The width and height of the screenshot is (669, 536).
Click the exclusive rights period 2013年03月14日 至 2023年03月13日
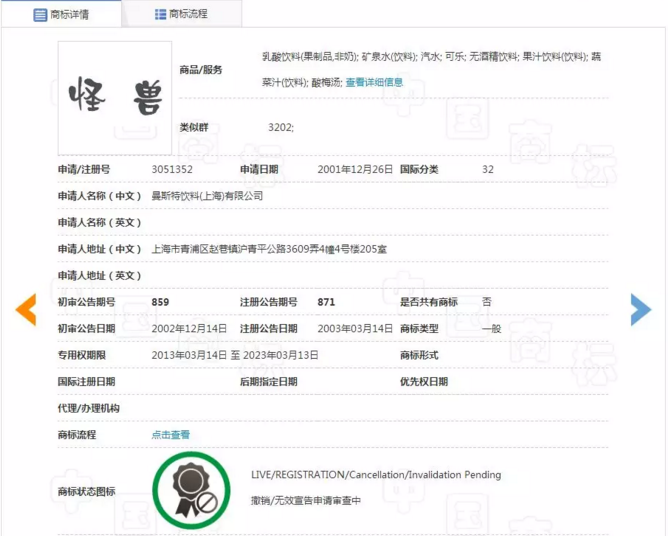pyautogui.click(x=234, y=355)
